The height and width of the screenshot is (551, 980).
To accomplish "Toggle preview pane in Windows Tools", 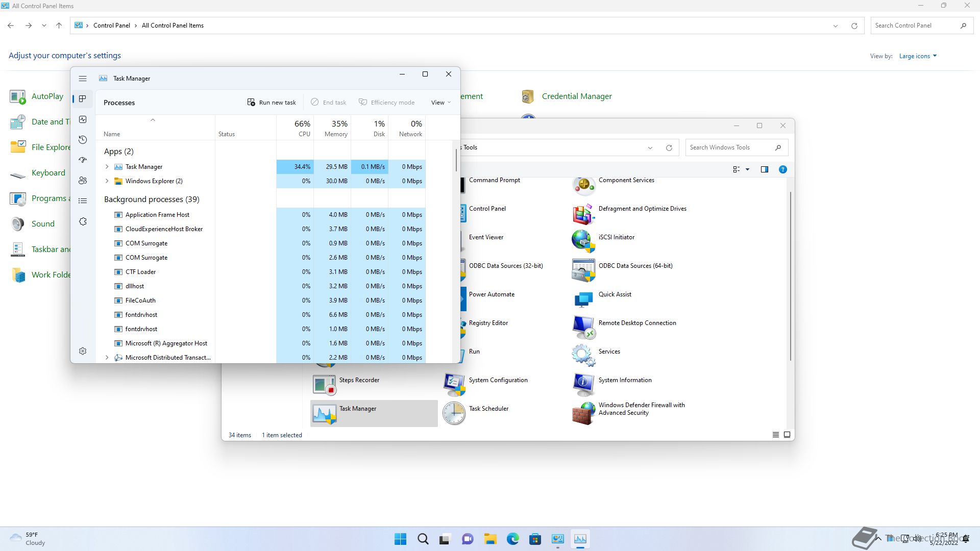I will point(765,169).
